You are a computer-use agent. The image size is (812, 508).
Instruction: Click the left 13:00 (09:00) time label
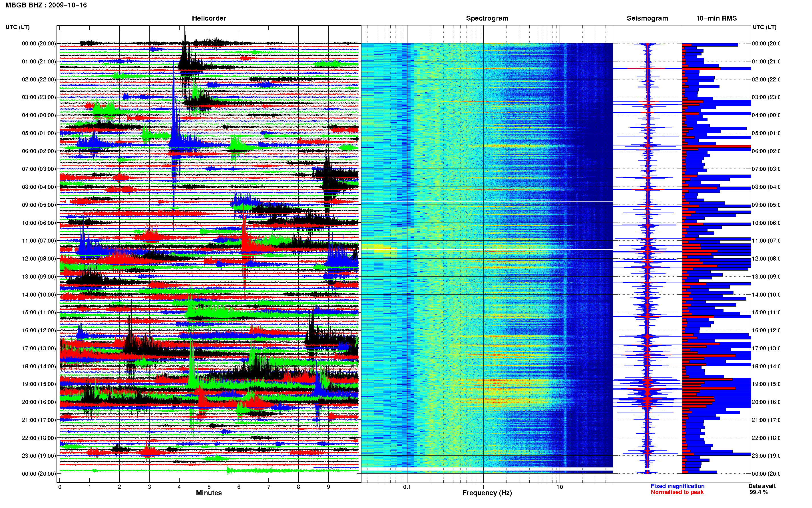point(39,277)
